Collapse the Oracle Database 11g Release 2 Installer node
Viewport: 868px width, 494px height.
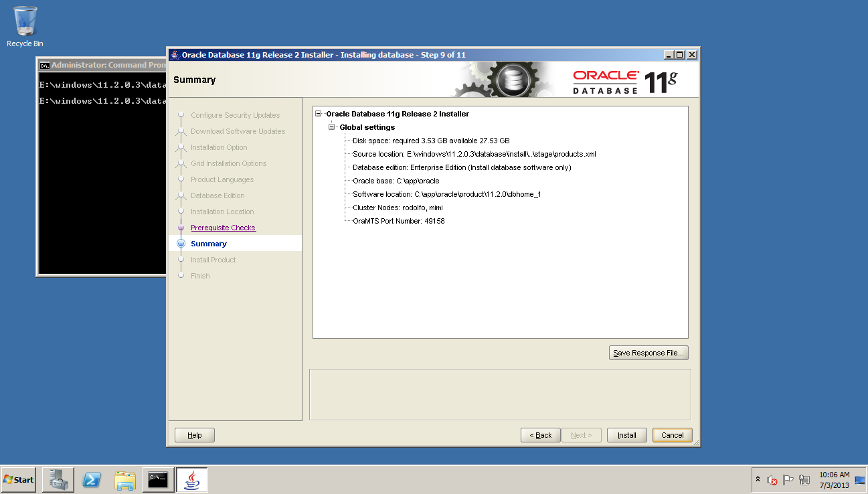[x=319, y=114]
